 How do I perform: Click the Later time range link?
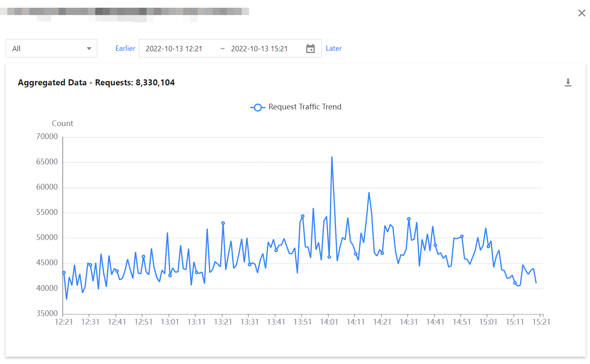pos(334,48)
